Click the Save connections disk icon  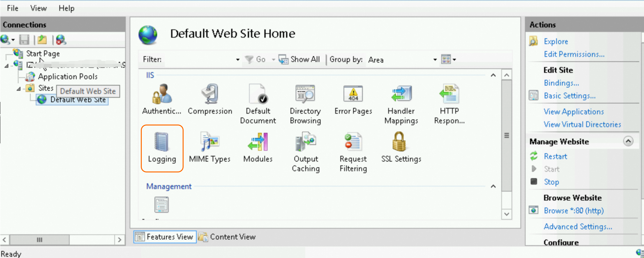[x=24, y=40]
